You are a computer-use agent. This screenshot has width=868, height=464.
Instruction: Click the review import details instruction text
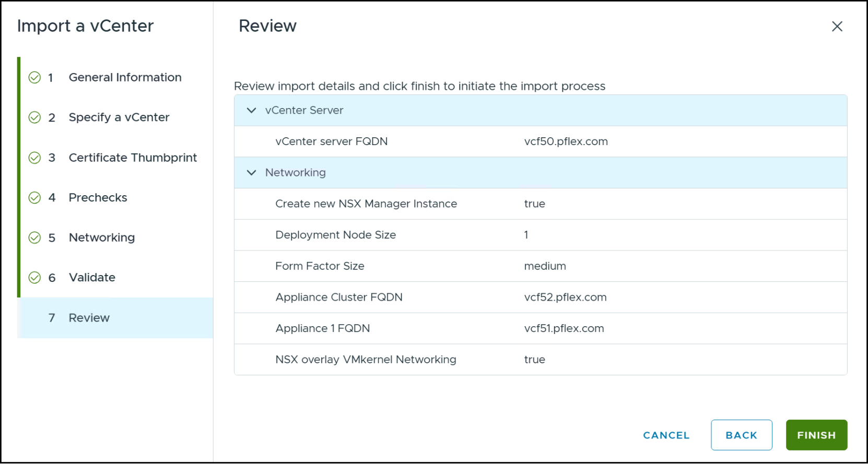419,86
